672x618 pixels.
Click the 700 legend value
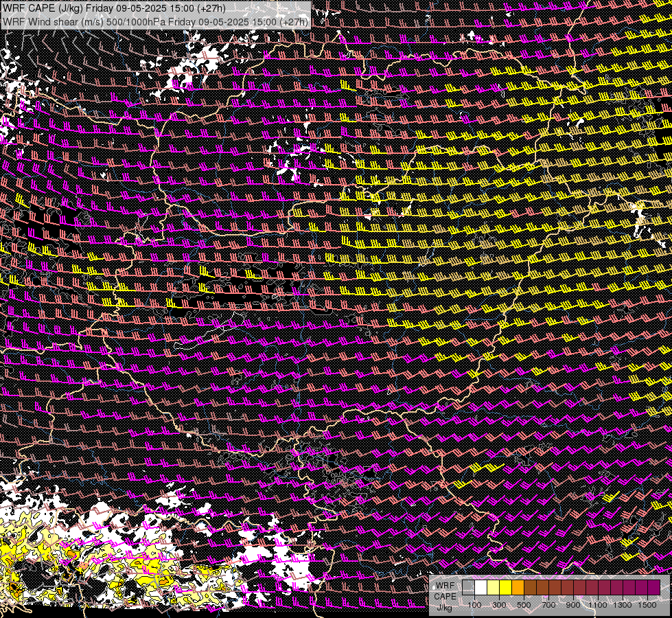(x=549, y=605)
